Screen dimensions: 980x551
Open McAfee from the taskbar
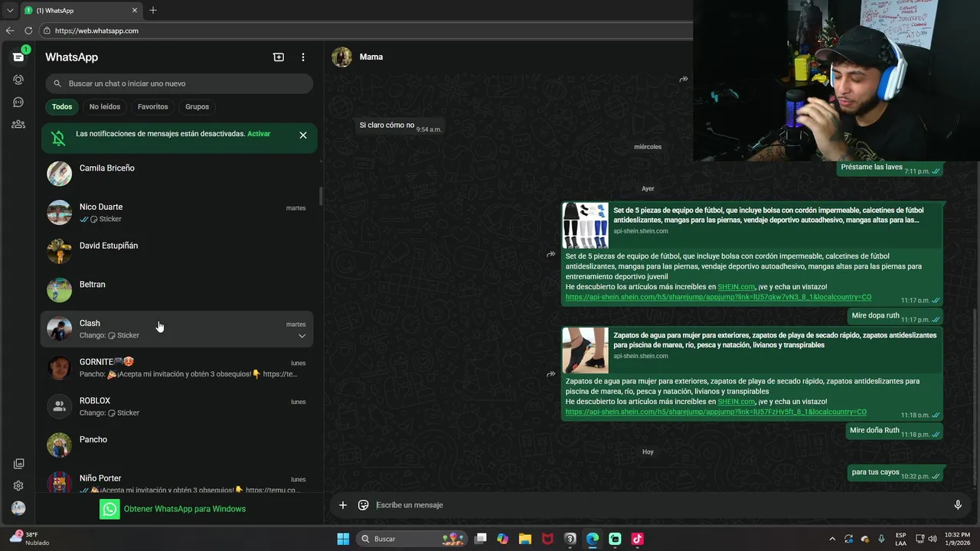click(x=547, y=539)
